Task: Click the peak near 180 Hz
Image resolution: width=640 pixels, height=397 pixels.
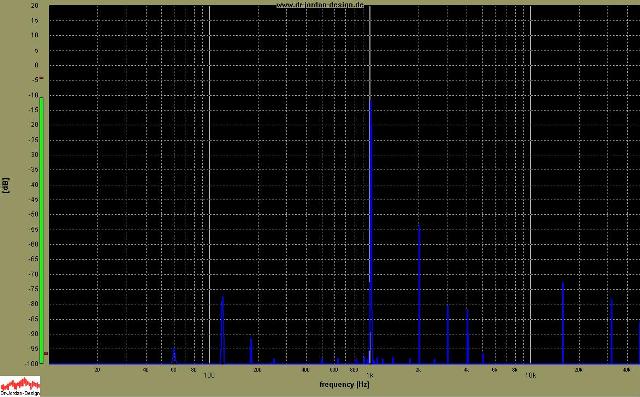Action: click(x=251, y=350)
